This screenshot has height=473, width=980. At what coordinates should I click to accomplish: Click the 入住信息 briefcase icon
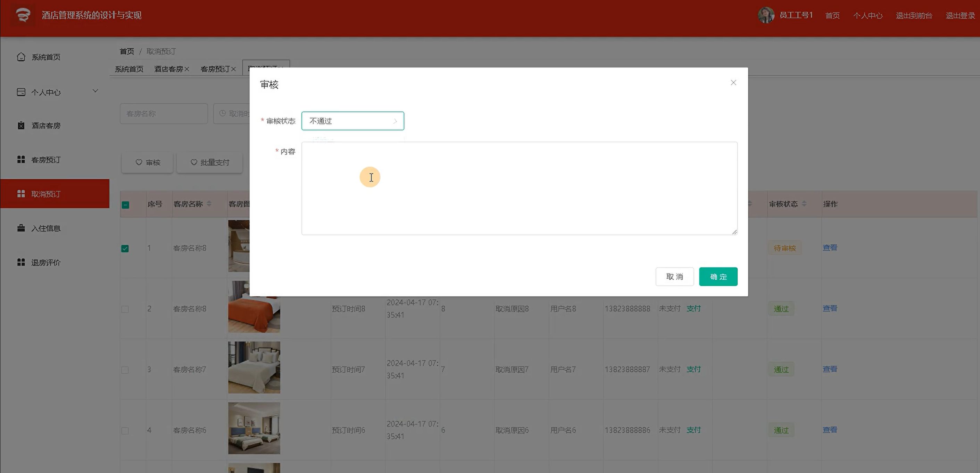click(21, 228)
